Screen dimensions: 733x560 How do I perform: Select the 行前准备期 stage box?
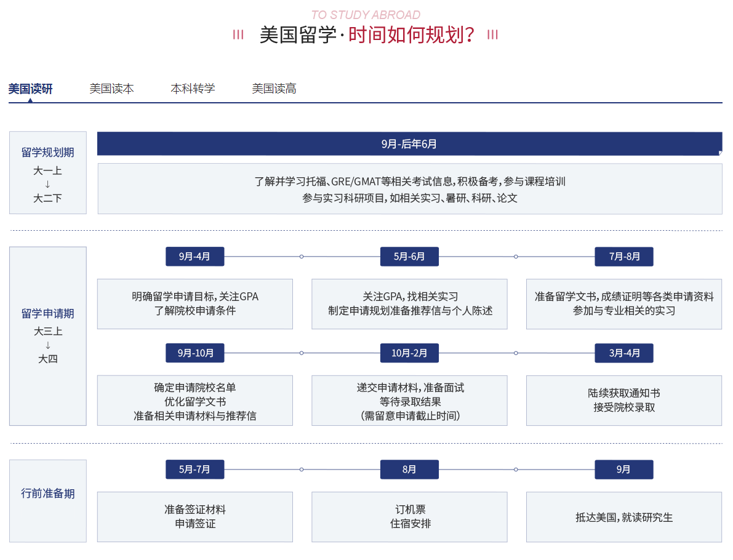(48, 501)
